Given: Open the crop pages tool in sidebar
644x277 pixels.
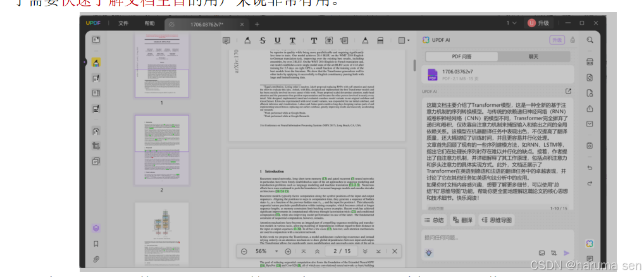Looking at the screenshot, I should click(x=96, y=145).
